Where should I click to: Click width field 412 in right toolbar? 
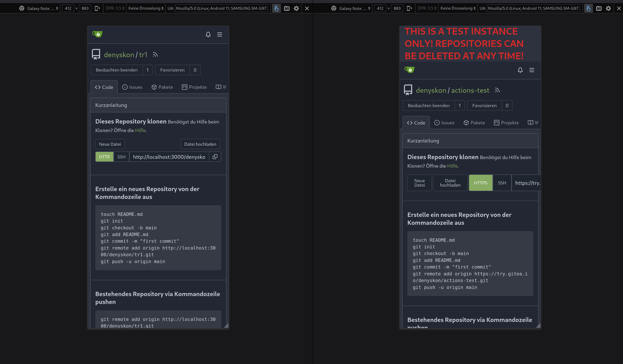[x=380, y=8]
